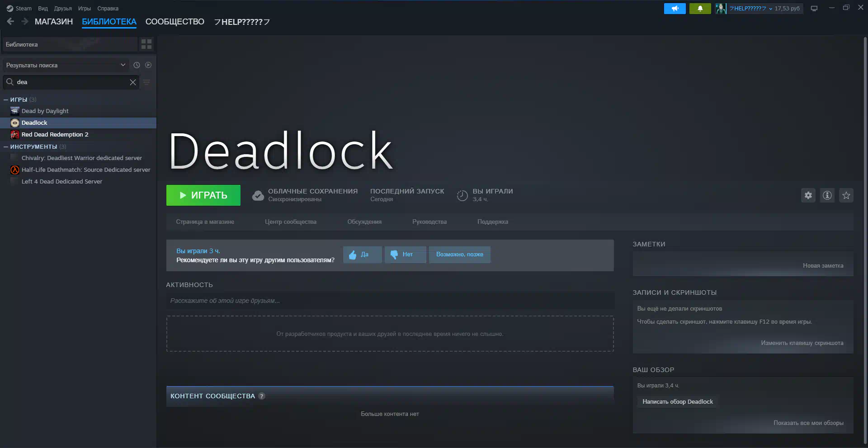Open the blue announcements megaphone button
The height and width of the screenshot is (448, 868).
(675, 9)
